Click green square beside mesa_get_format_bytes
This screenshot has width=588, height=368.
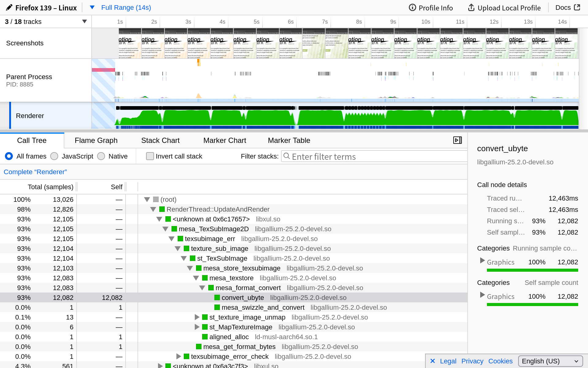(199, 347)
